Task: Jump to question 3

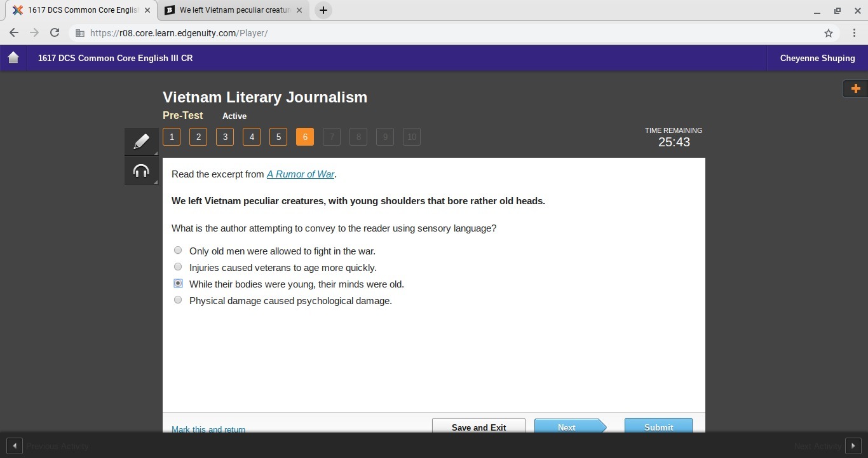Action: point(225,137)
